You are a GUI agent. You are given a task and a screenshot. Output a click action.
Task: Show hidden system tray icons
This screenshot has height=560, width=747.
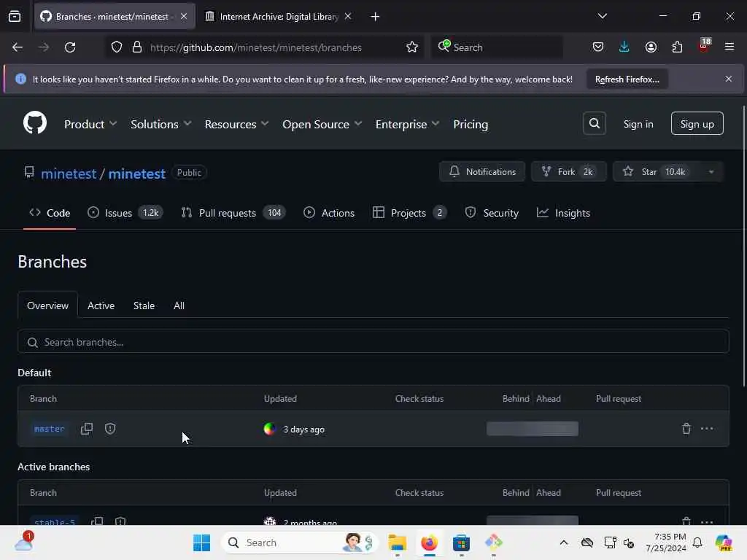564,542
